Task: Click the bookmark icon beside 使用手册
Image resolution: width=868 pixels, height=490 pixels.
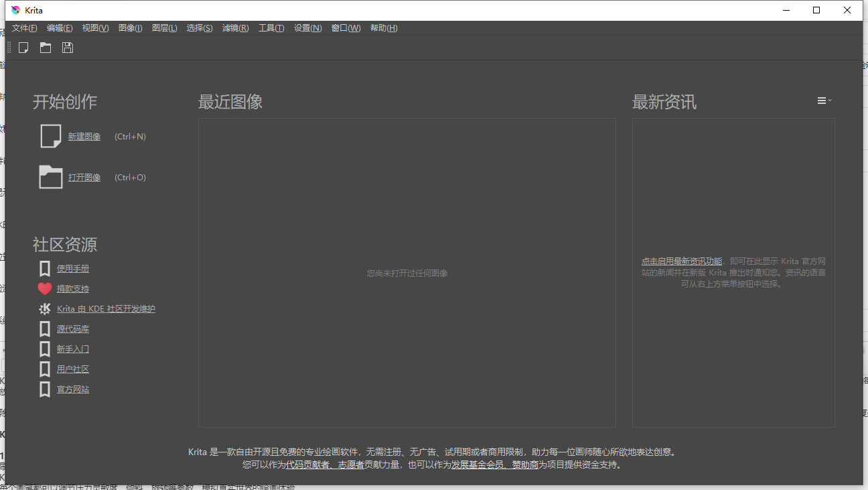Action: [x=45, y=269]
